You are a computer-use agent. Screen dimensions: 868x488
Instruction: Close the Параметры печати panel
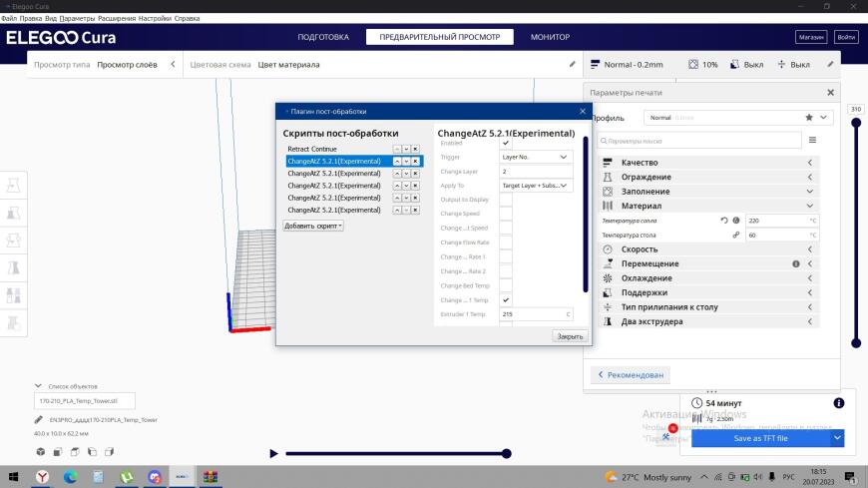tap(830, 93)
